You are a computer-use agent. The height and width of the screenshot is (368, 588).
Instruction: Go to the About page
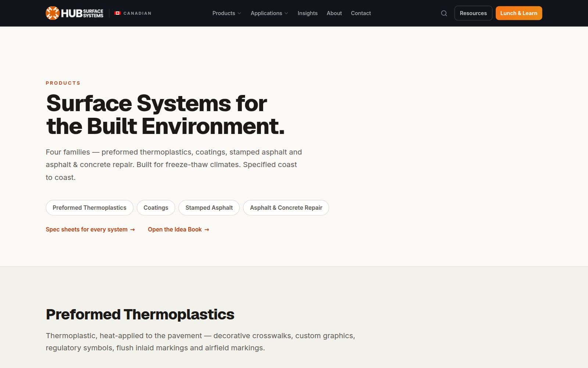pyautogui.click(x=334, y=13)
